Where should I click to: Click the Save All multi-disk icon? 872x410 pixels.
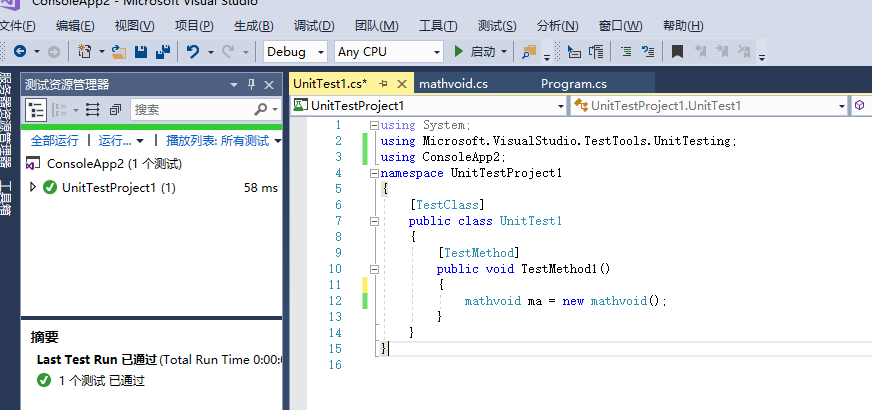click(x=163, y=52)
